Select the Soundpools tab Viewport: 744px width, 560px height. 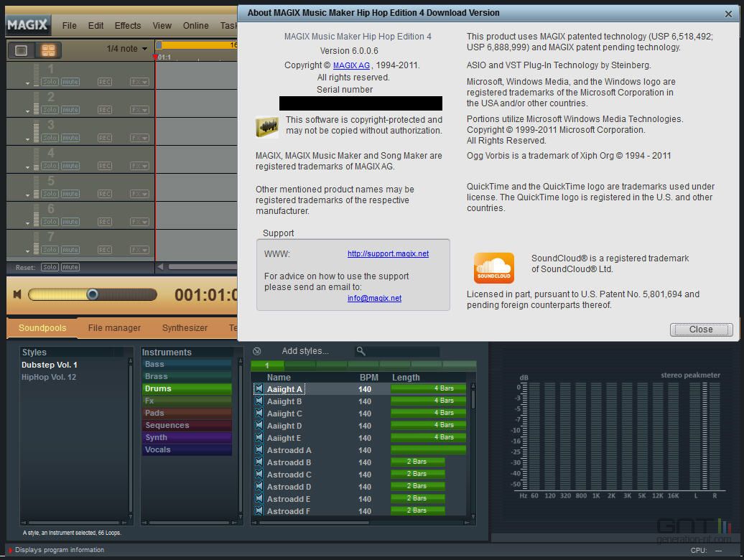tap(42, 327)
